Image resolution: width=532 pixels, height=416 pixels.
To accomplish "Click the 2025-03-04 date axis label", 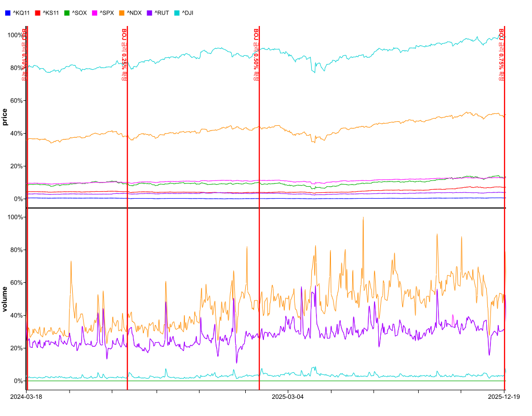I will [287, 397].
